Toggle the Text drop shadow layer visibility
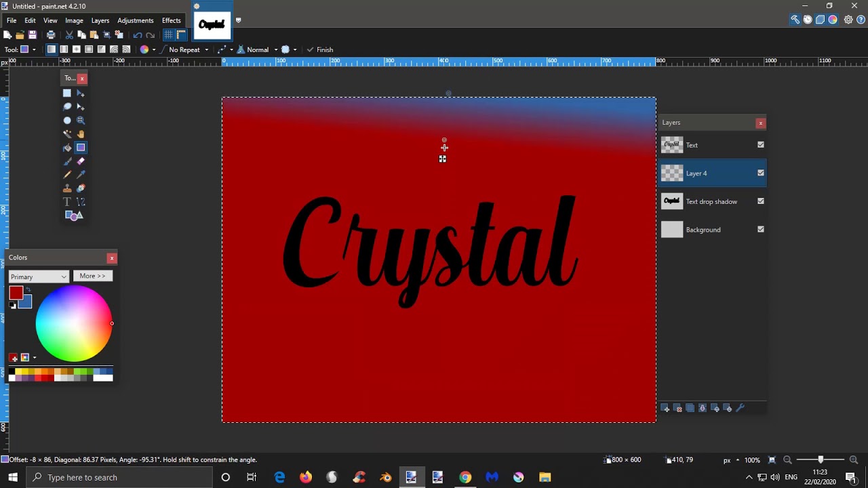The image size is (868, 488). click(x=761, y=201)
